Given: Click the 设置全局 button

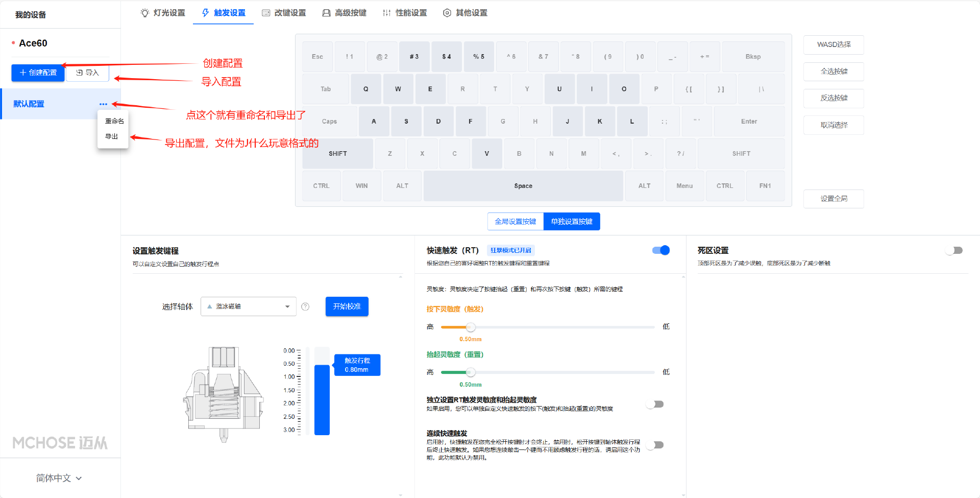Looking at the screenshot, I should pos(834,199).
